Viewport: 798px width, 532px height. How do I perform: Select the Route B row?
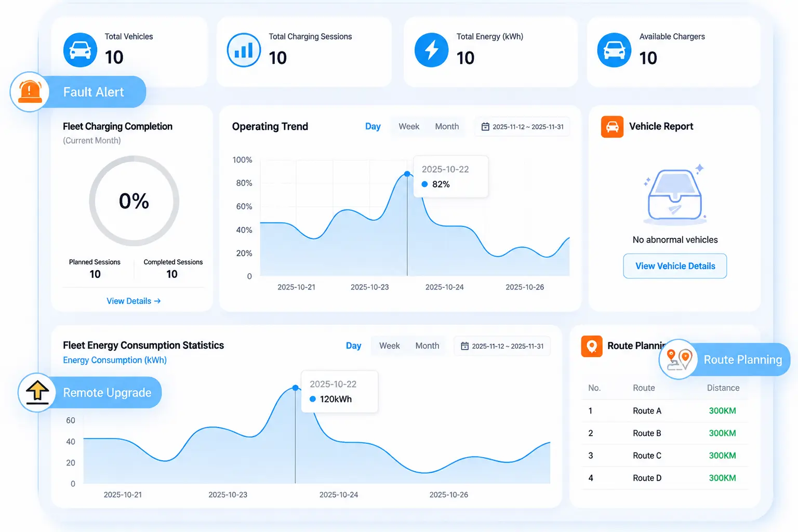(x=665, y=433)
